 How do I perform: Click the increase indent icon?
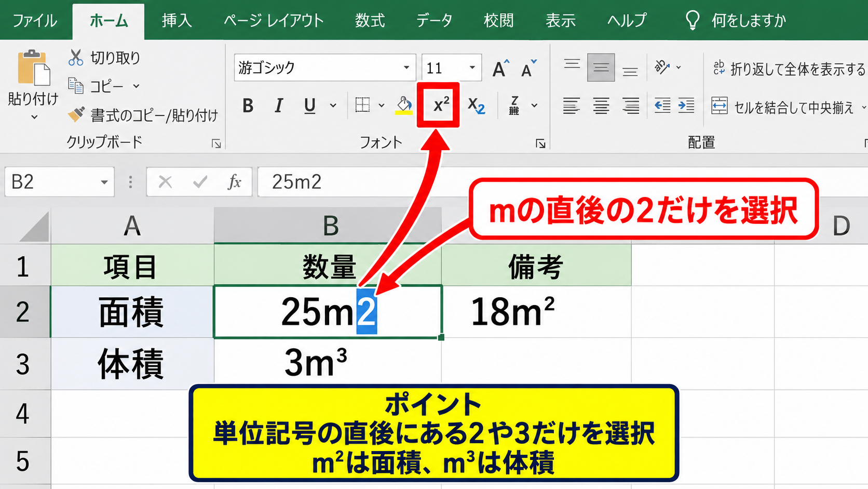tap(686, 105)
